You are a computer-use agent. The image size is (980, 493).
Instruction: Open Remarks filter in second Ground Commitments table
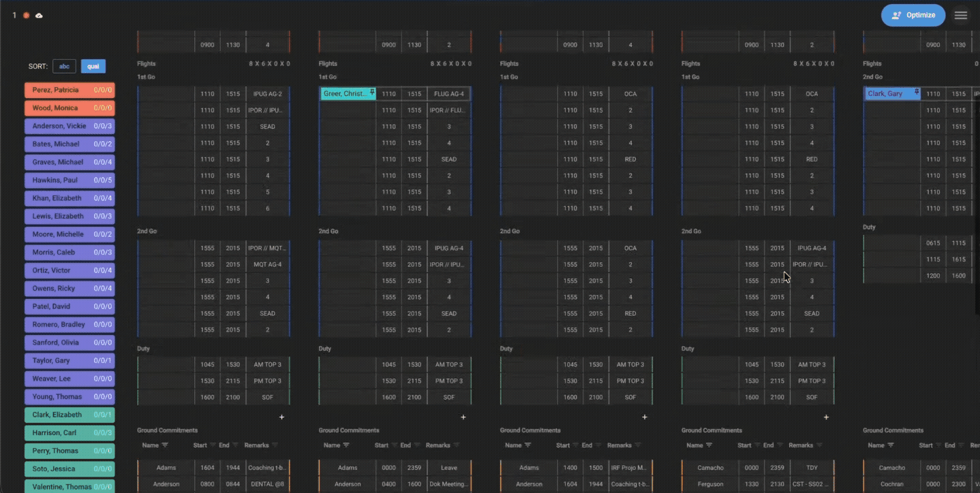457,445
